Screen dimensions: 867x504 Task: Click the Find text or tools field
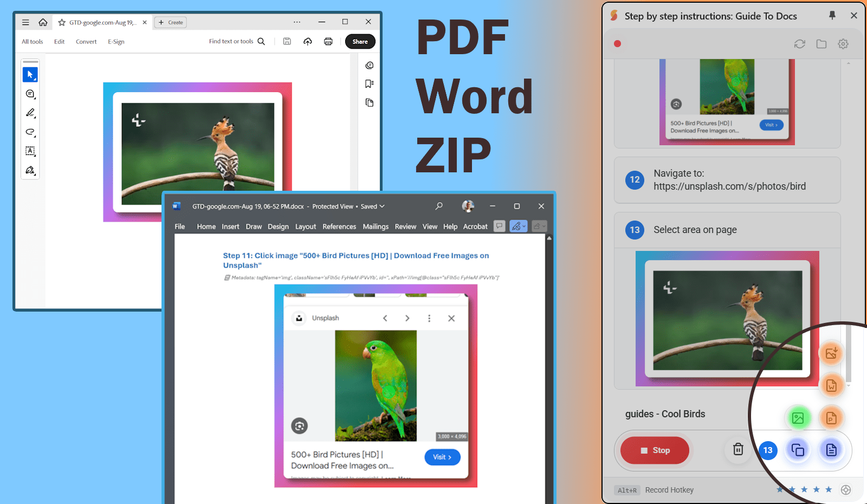pos(231,41)
